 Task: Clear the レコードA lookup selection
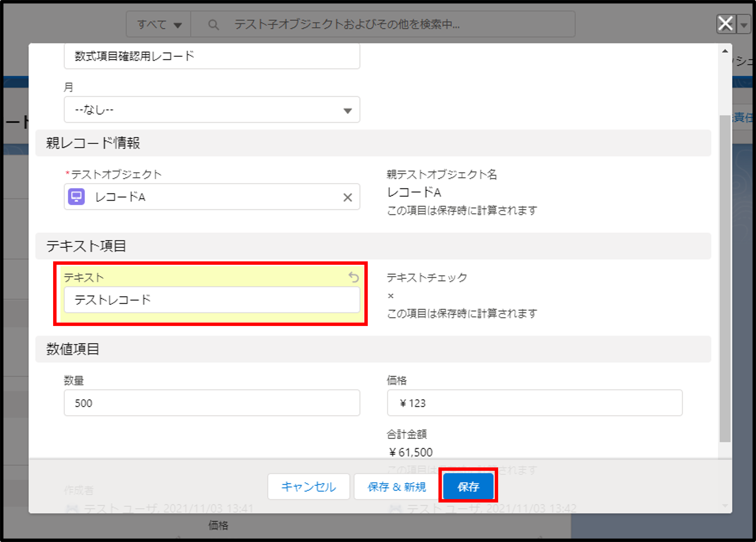347,197
